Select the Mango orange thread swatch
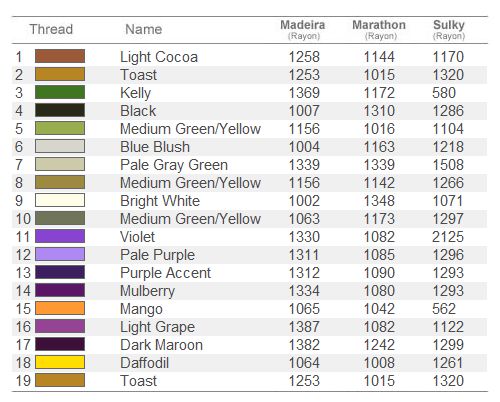 pyautogui.click(x=60, y=308)
